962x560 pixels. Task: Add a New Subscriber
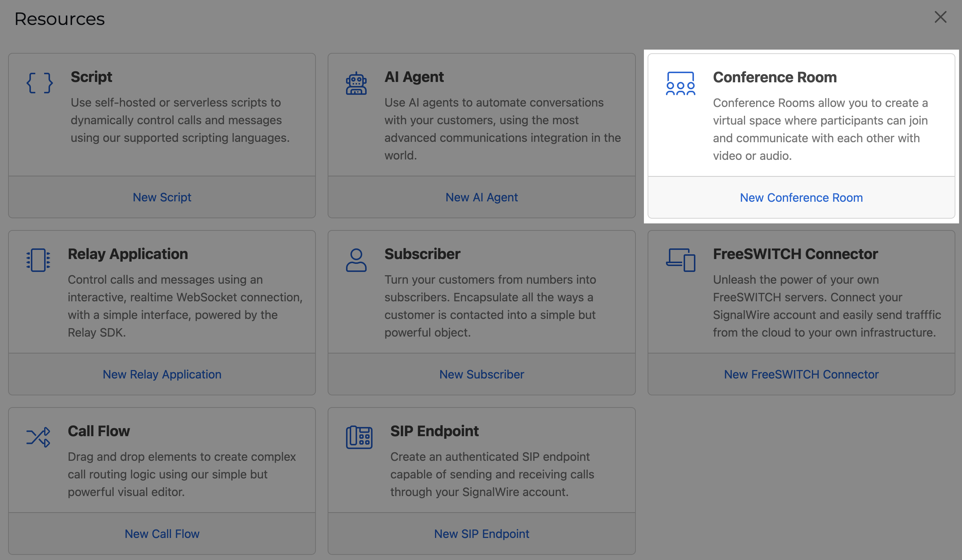coord(482,374)
